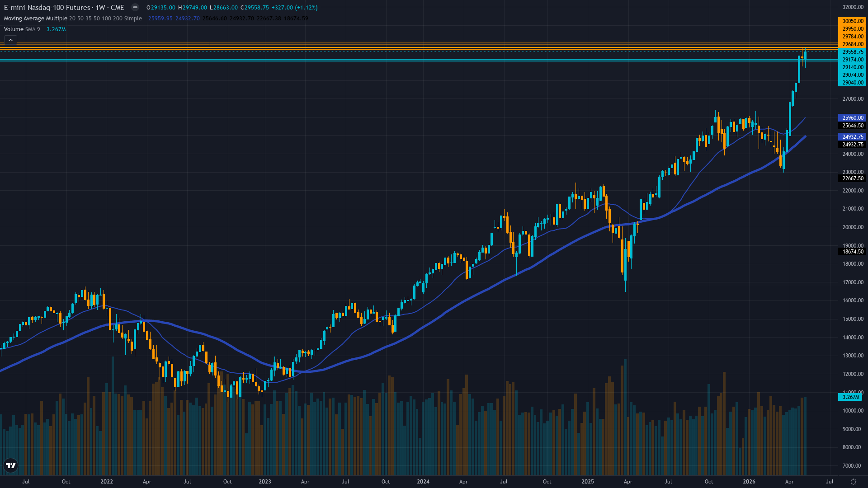Select the cyan 29074.00 price label
The width and height of the screenshot is (868, 488).
click(852, 75)
